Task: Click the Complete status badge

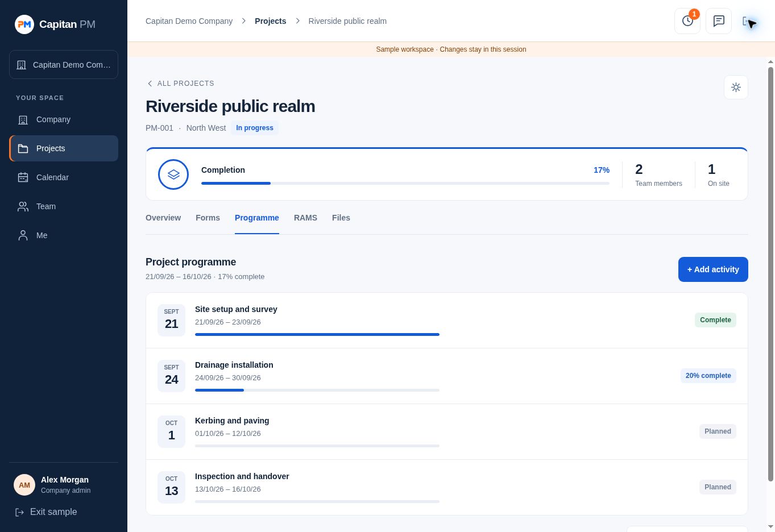Action: [715, 320]
